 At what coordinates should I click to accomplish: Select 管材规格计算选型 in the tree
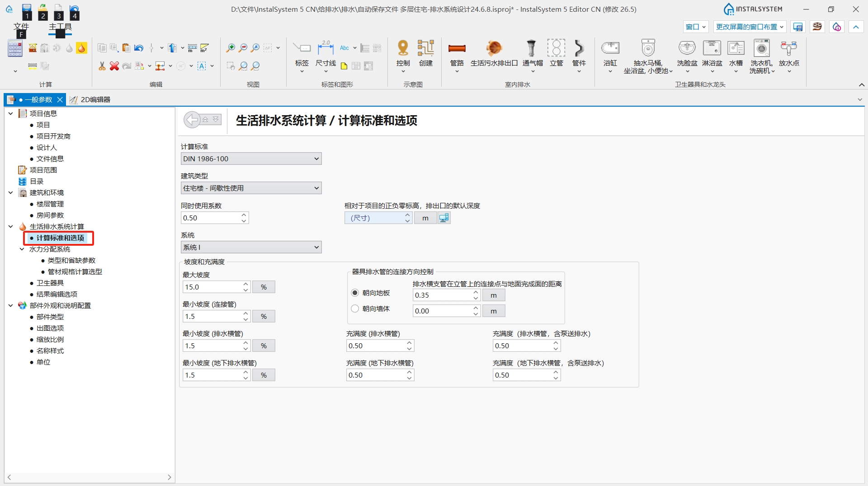point(75,271)
